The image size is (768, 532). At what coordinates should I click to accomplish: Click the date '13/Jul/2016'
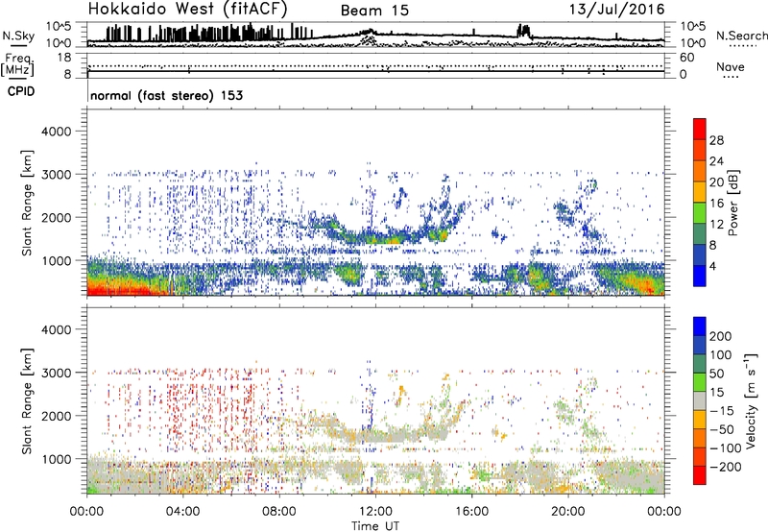pos(617,10)
